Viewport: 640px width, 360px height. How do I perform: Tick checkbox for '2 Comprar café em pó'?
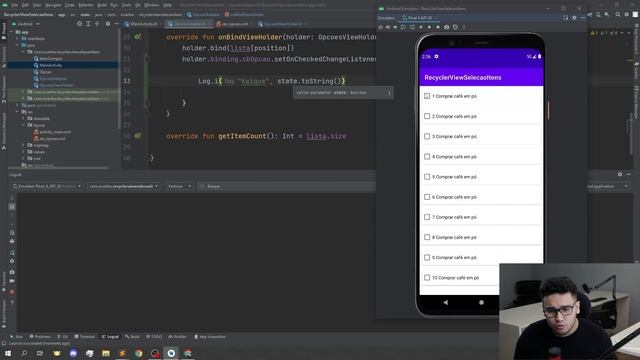pyautogui.click(x=427, y=116)
